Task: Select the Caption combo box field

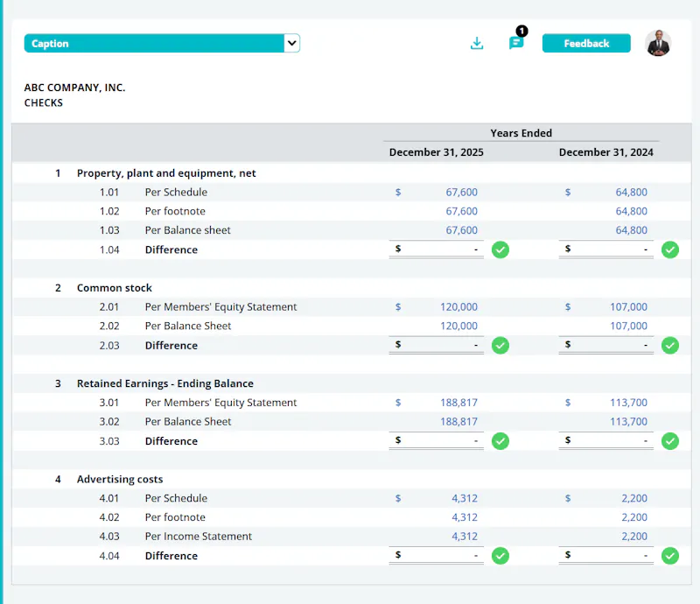Action: [162, 44]
